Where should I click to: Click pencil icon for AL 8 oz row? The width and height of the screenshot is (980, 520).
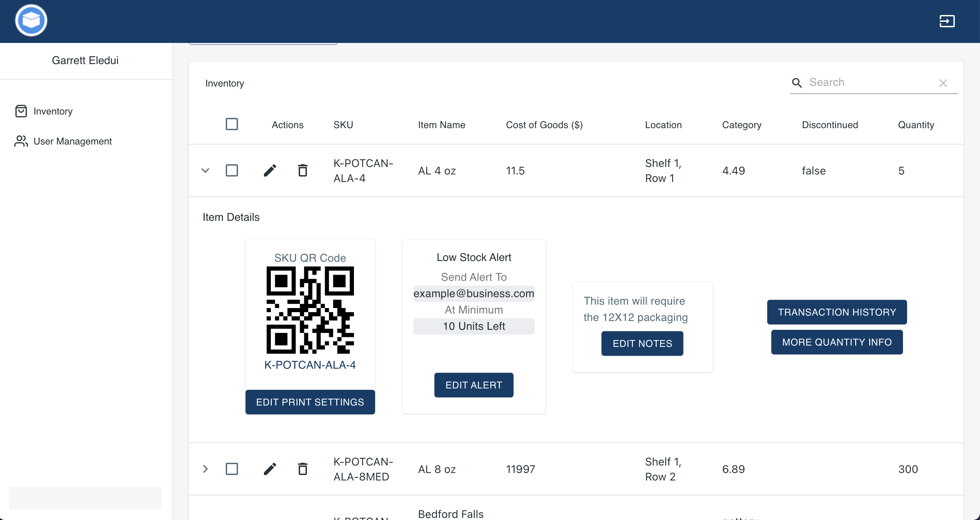(270, 469)
